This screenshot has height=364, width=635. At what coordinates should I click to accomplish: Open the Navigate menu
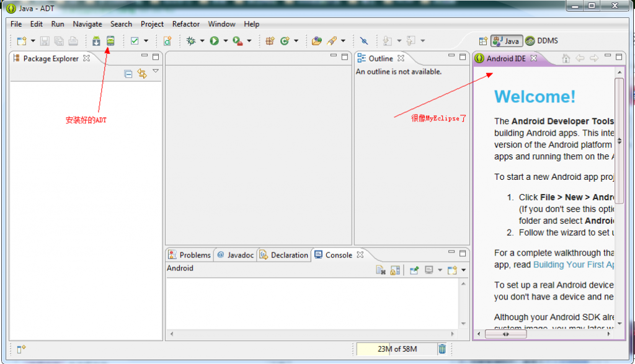(87, 24)
